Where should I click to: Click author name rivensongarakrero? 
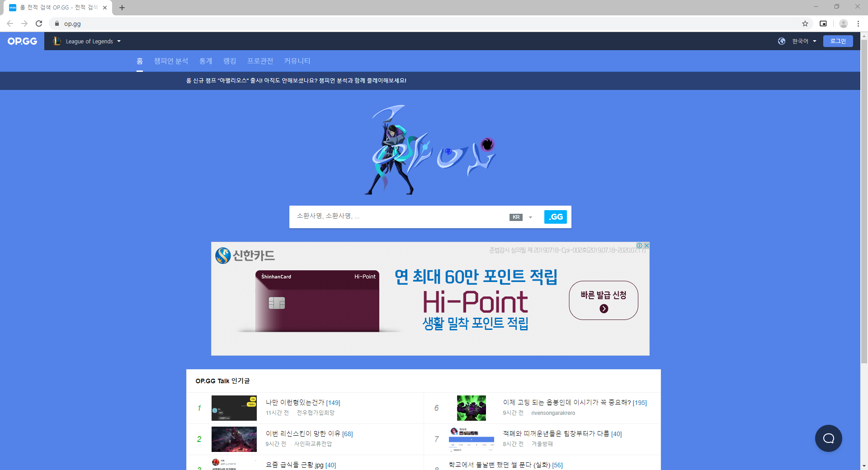click(x=553, y=413)
